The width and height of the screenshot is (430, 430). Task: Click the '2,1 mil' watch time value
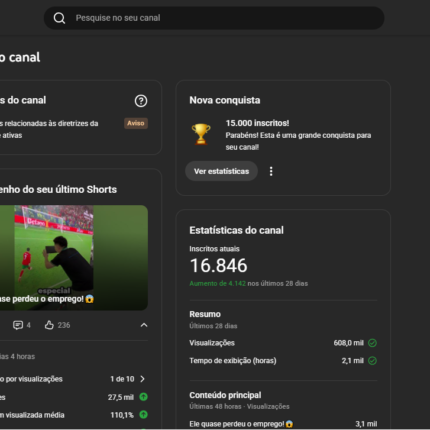(x=353, y=361)
